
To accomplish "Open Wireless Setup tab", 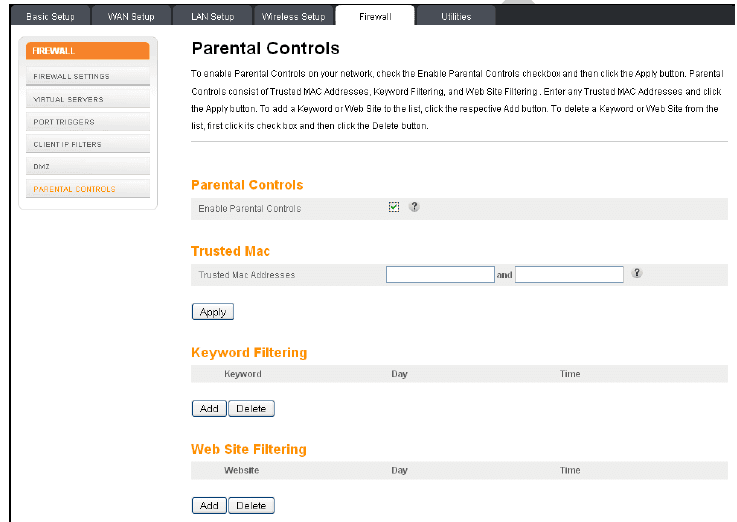I will 293,16.
